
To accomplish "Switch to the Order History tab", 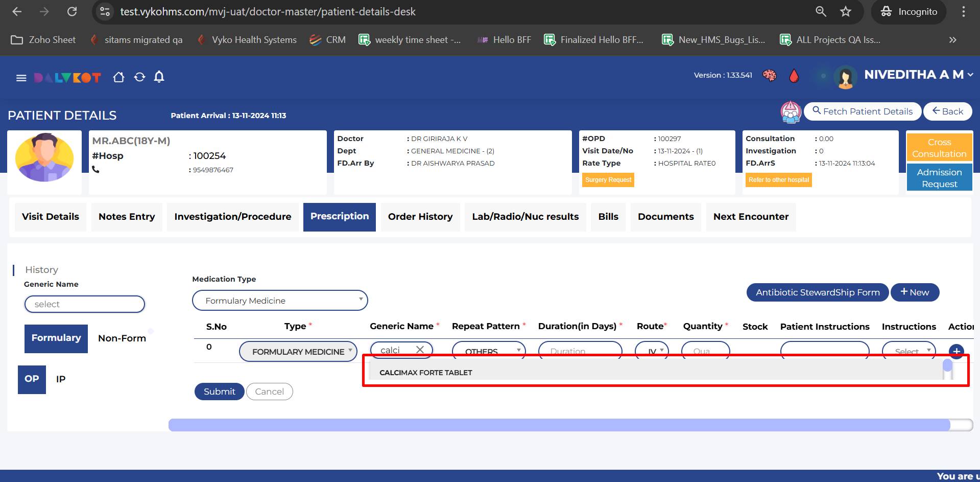I will pyautogui.click(x=420, y=217).
